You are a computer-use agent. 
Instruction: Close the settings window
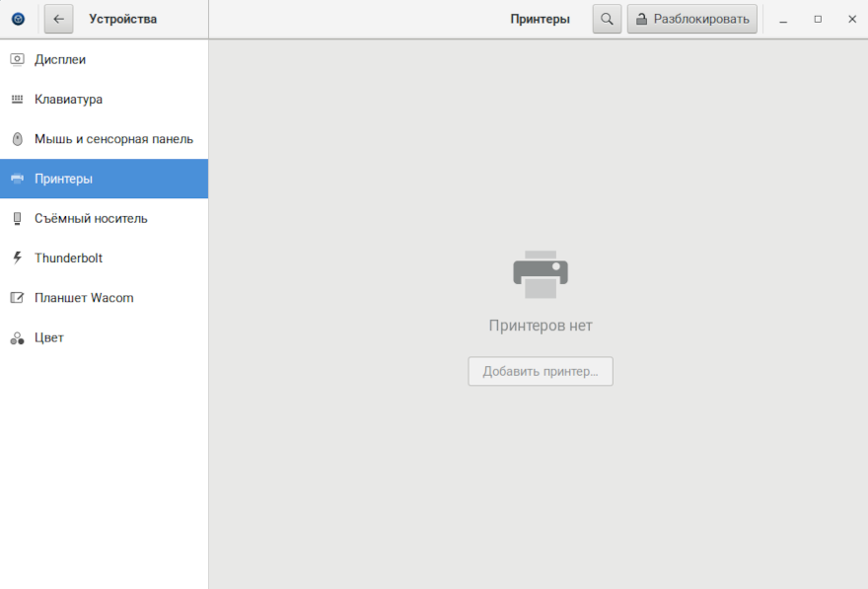852,19
